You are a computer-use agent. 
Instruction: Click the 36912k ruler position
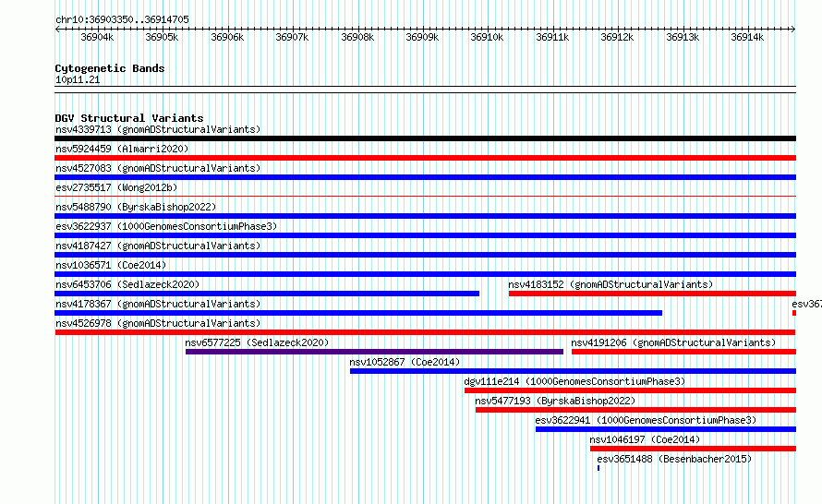click(x=617, y=37)
